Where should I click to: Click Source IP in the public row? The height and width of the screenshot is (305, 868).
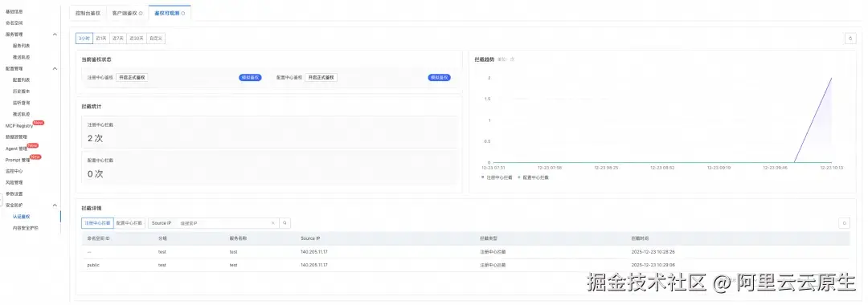tap(314, 265)
